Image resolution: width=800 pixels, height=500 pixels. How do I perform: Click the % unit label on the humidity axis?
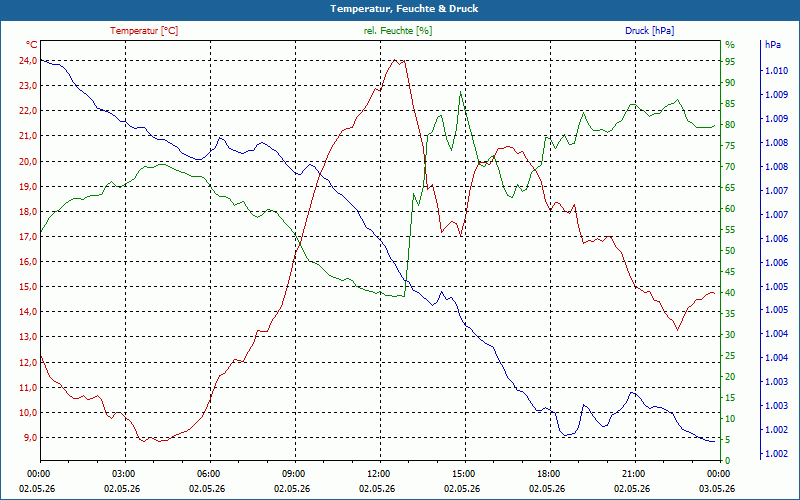pyautogui.click(x=730, y=45)
